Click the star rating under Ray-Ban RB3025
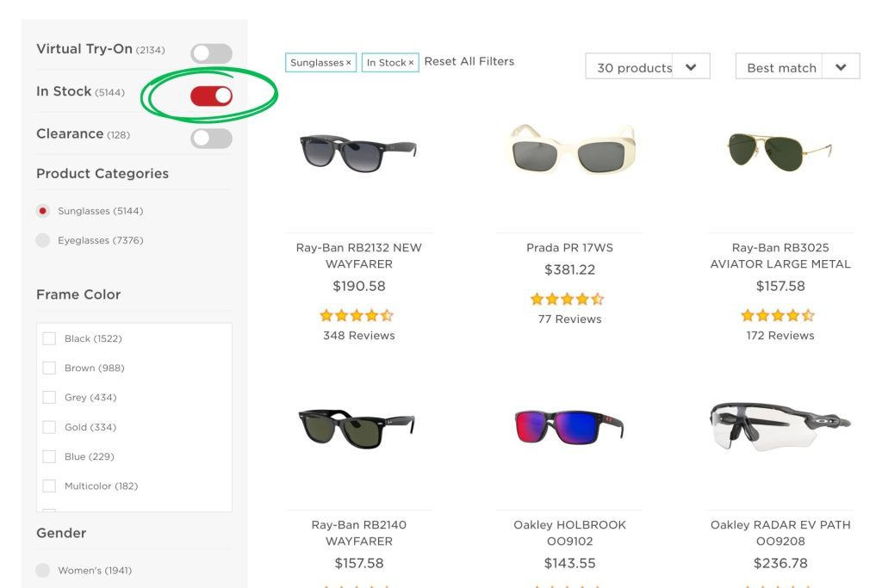Image resolution: width=882 pixels, height=588 pixels. click(x=778, y=315)
